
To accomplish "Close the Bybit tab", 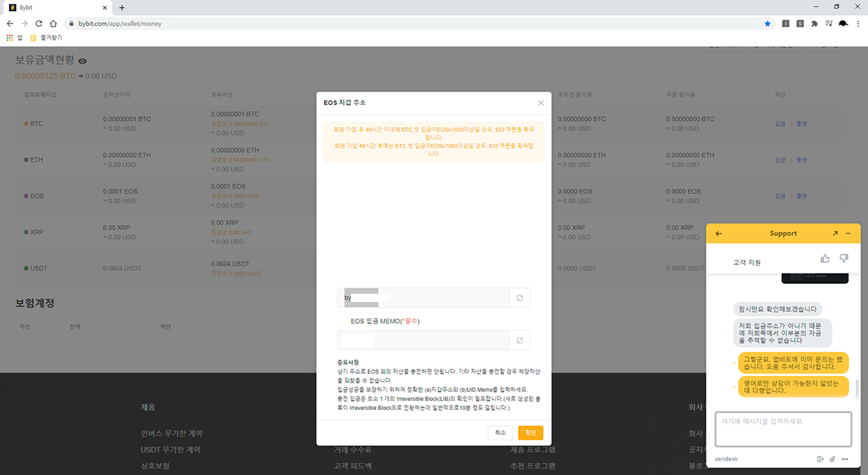I will (x=105, y=8).
